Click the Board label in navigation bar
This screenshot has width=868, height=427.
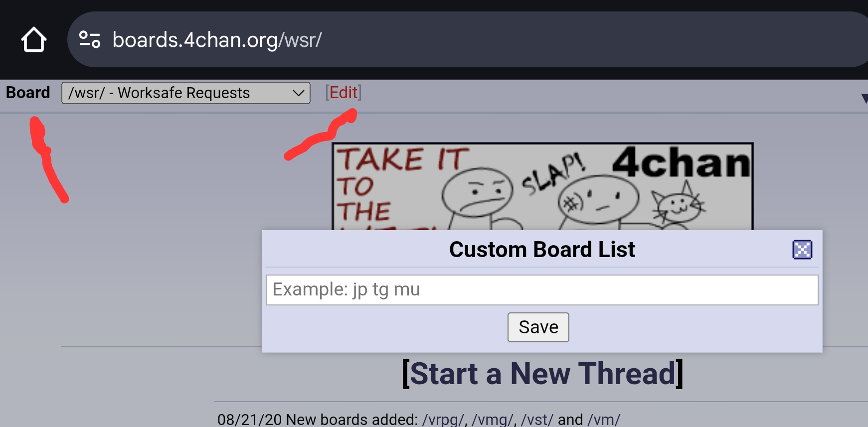coord(28,93)
